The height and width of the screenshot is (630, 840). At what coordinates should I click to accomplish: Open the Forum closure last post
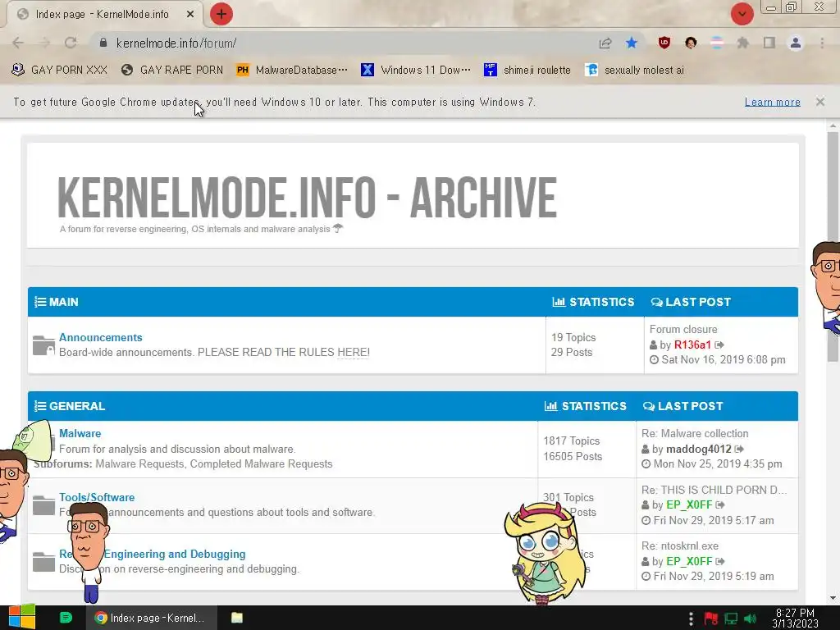coord(683,330)
